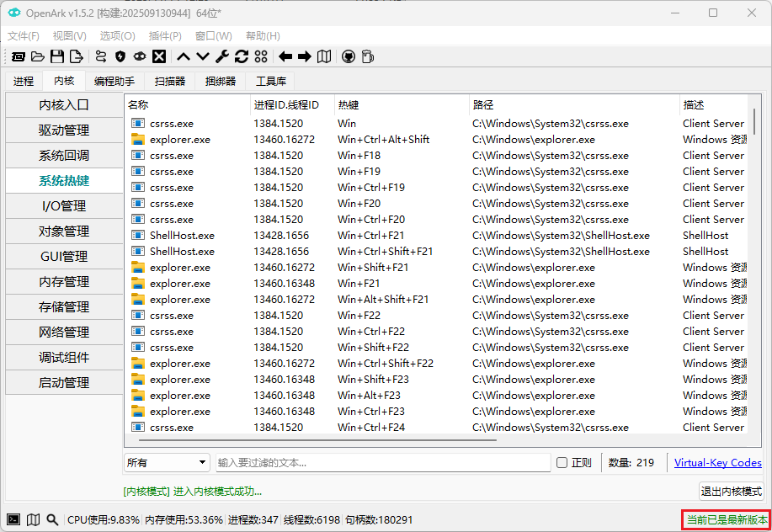This screenshot has height=532, width=772.
Task: Open the 调试组件 sidebar section
Action: (x=64, y=358)
